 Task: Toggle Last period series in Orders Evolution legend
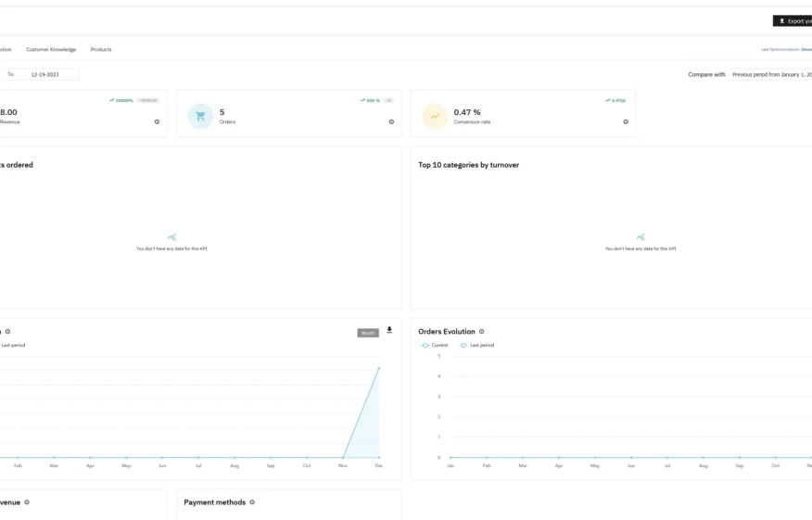477,345
